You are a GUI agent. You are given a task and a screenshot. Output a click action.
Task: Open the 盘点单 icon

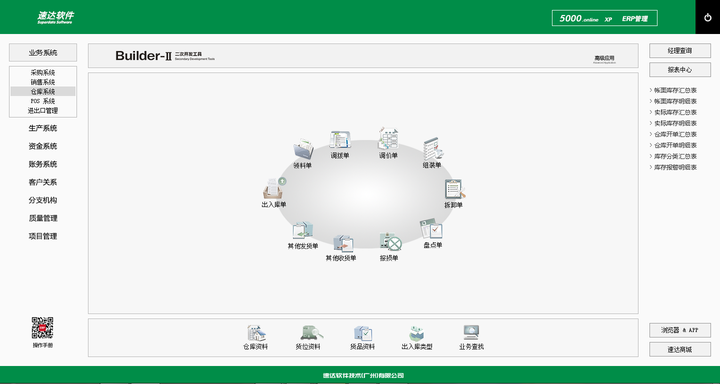click(x=431, y=229)
